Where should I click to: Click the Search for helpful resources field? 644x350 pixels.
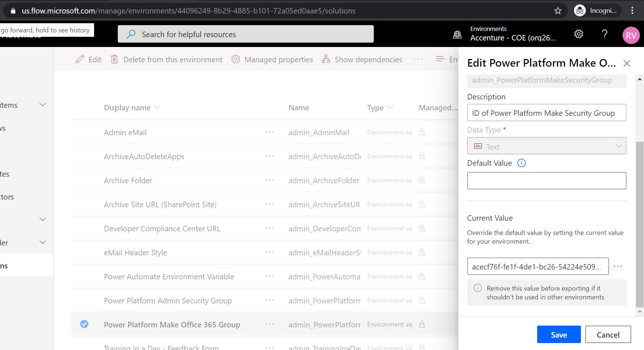pyautogui.click(x=245, y=34)
